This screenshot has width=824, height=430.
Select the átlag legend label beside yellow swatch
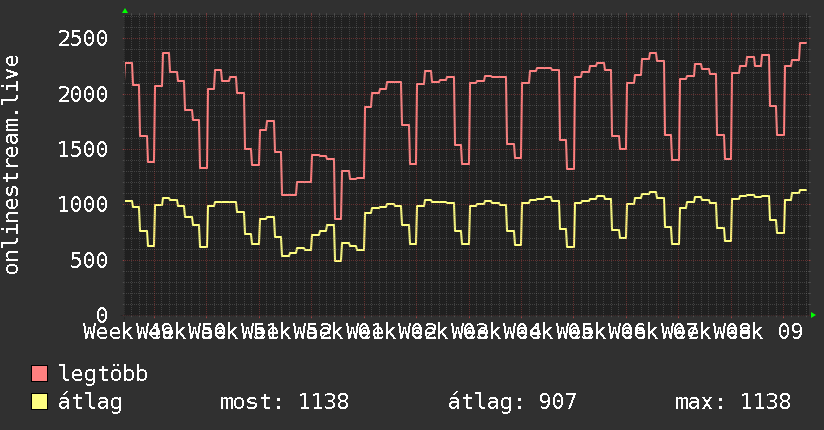pyautogui.click(x=90, y=402)
